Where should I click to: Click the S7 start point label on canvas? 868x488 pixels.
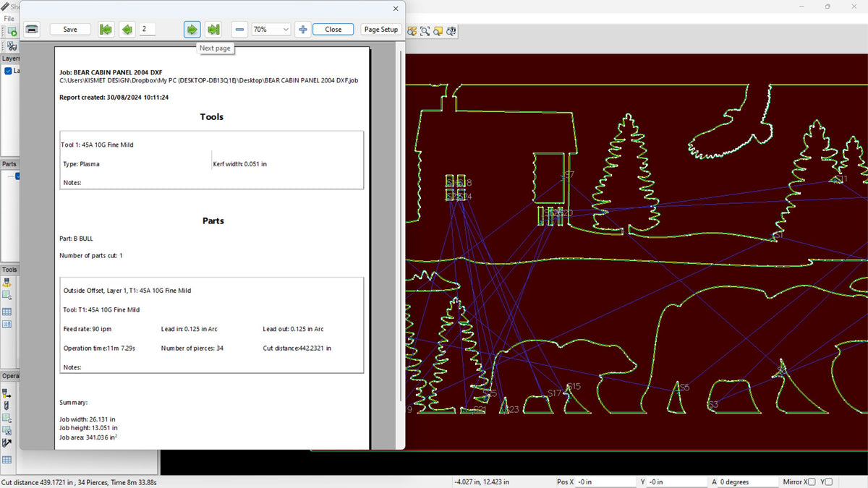569,175
